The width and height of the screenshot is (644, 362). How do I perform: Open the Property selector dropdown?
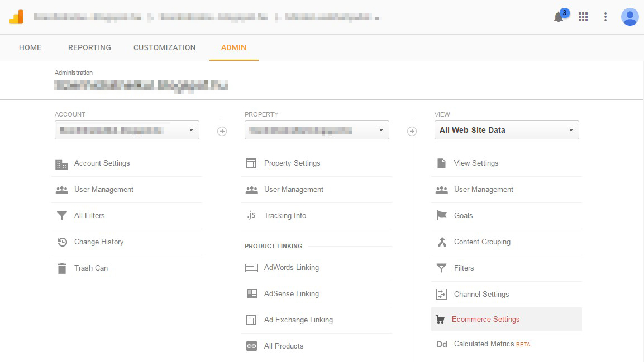(317, 129)
